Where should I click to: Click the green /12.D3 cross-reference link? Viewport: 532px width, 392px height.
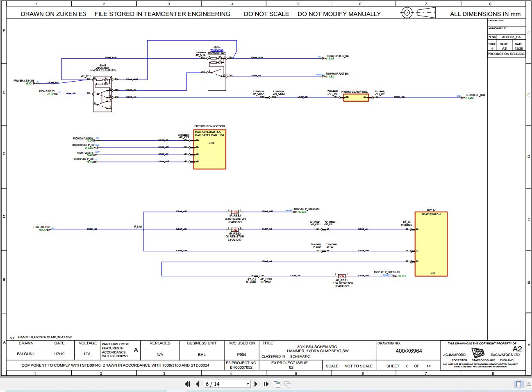pyautogui.click(x=302, y=212)
